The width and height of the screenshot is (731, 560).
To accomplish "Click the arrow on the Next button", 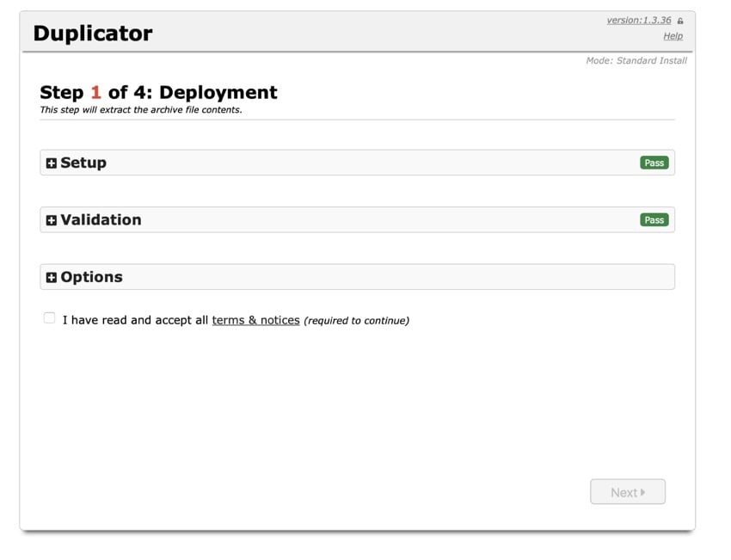I will tap(643, 493).
